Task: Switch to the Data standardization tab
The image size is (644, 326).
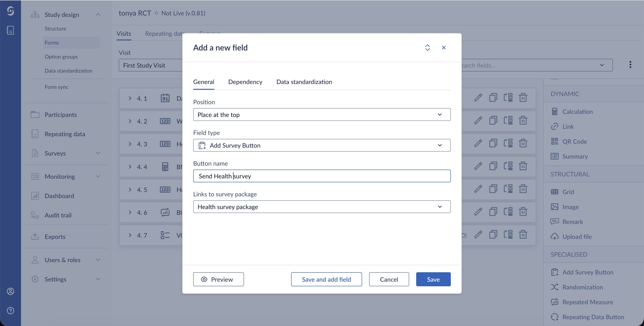Action: click(304, 82)
